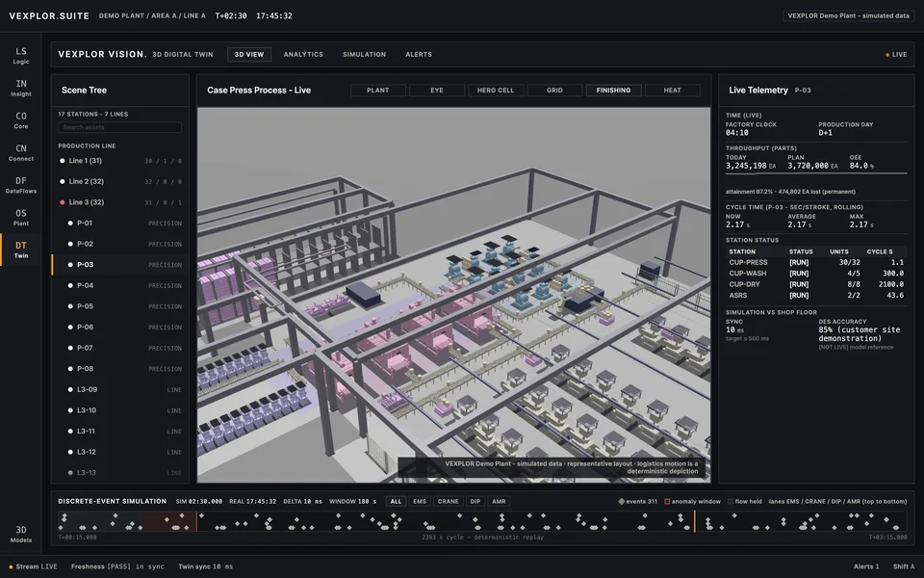Select station P-06 in scene tree

(120, 327)
